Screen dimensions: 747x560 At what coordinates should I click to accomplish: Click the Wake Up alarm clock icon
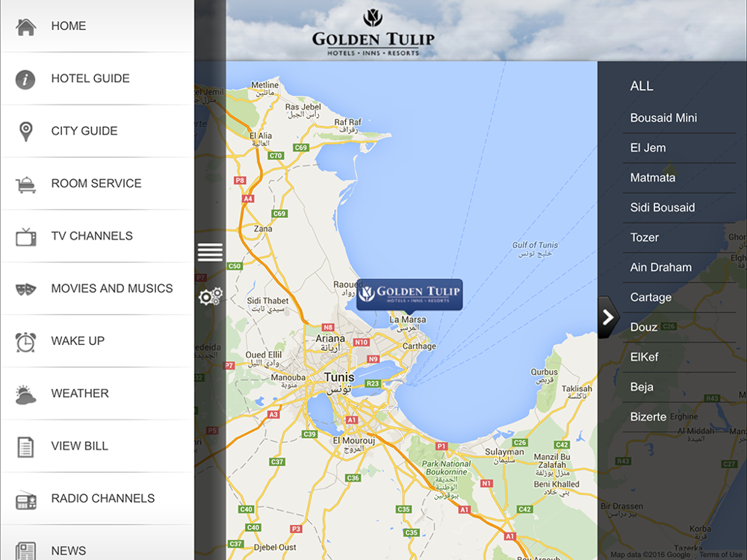tap(25, 342)
